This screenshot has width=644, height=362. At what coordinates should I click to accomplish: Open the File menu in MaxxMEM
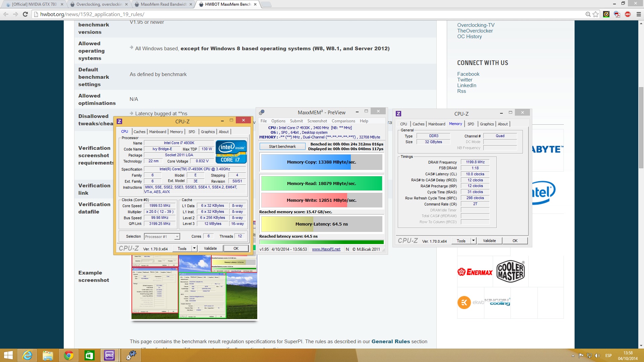264,121
